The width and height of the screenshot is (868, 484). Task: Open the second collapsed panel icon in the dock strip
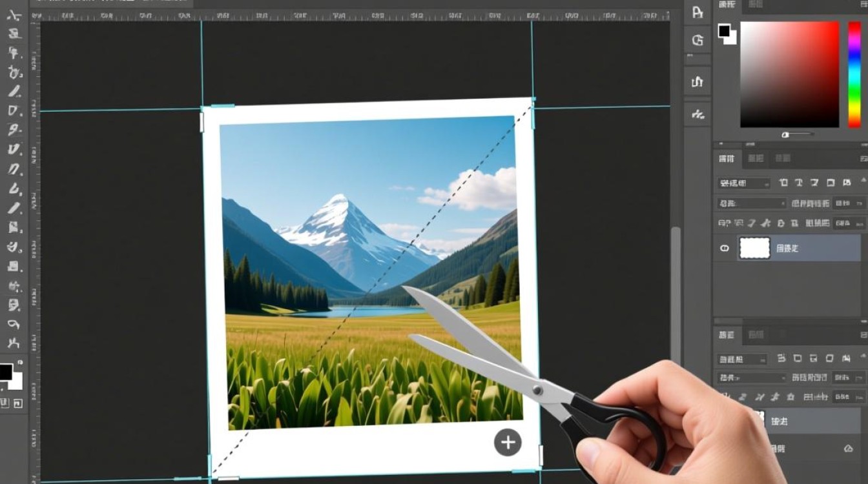[x=697, y=41]
